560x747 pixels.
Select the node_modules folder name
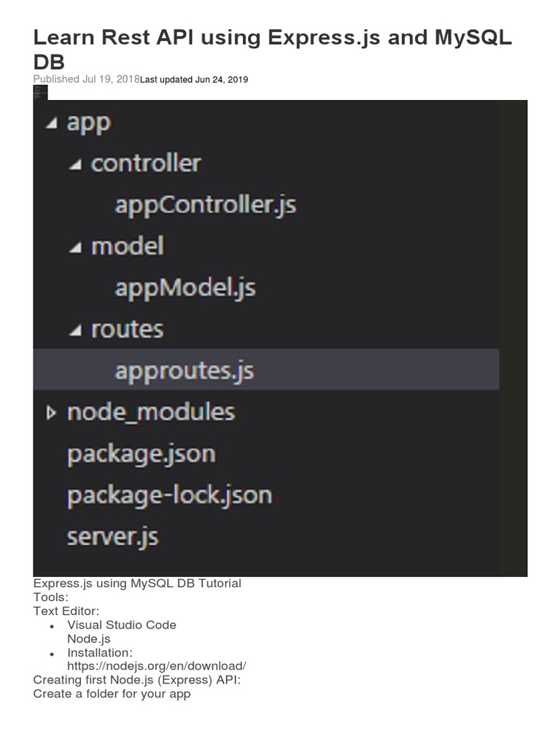pyautogui.click(x=150, y=413)
